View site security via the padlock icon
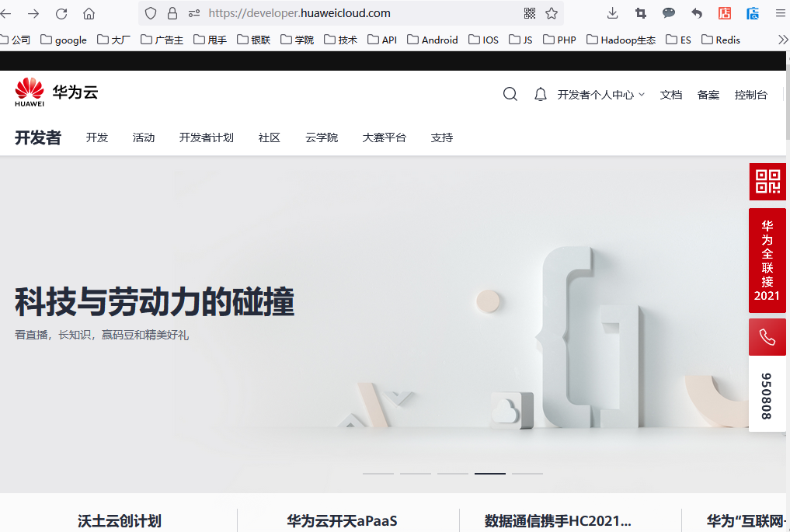The width and height of the screenshot is (790, 532). 172,13
